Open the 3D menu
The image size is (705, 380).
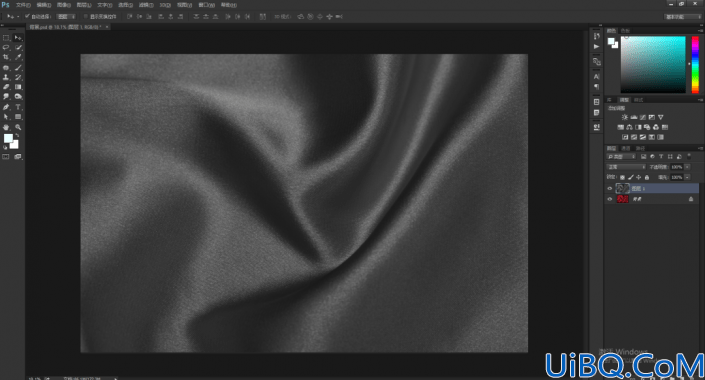click(x=165, y=5)
